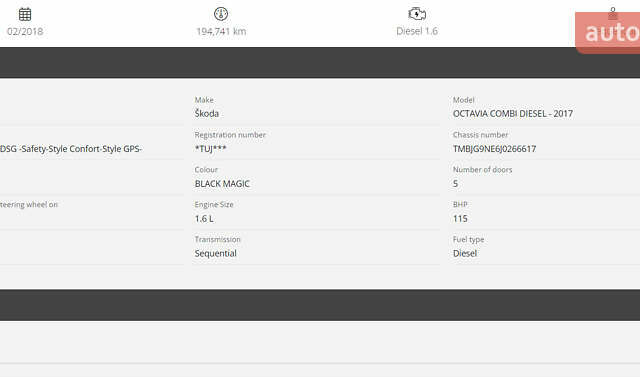Click the Model field label
The image size is (640, 377).
pyautogui.click(x=464, y=100)
